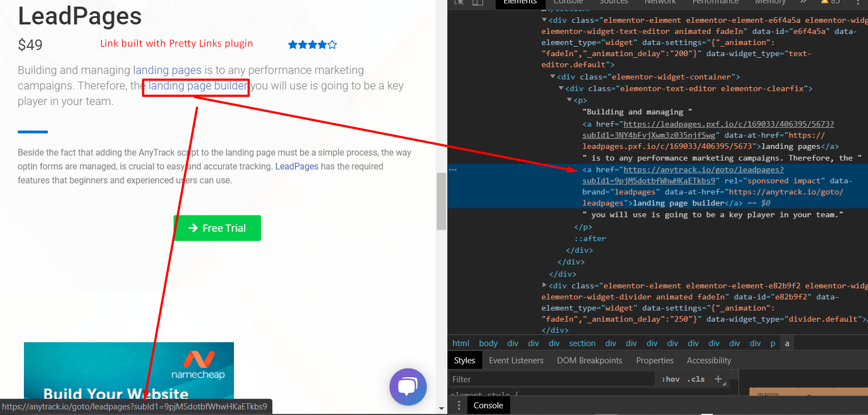Open the Accessibility sidebar tab
The width and height of the screenshot is (868, 415).
pyautogui.click(x=709, y=361)
